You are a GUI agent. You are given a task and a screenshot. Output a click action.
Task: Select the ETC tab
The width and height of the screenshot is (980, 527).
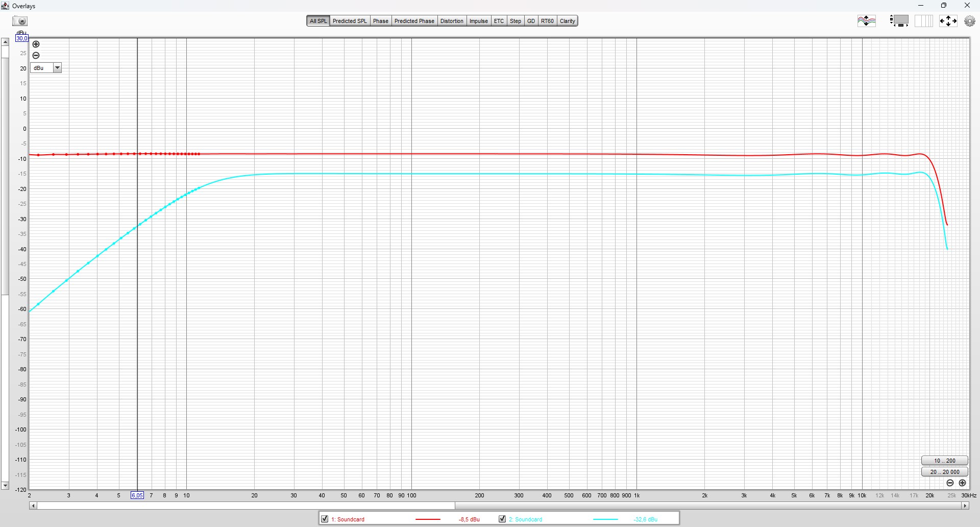(x=499, y=21)
